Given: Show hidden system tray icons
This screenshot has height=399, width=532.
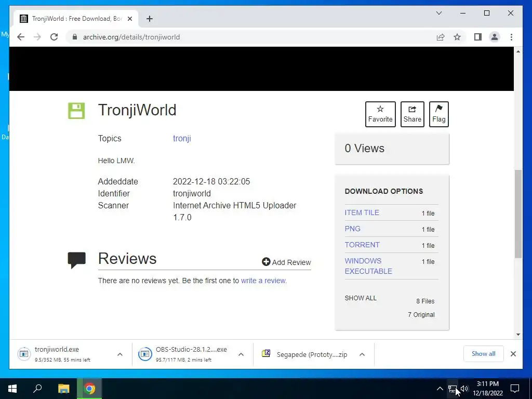Looking at the screenshot, I should tap(440, 389).
